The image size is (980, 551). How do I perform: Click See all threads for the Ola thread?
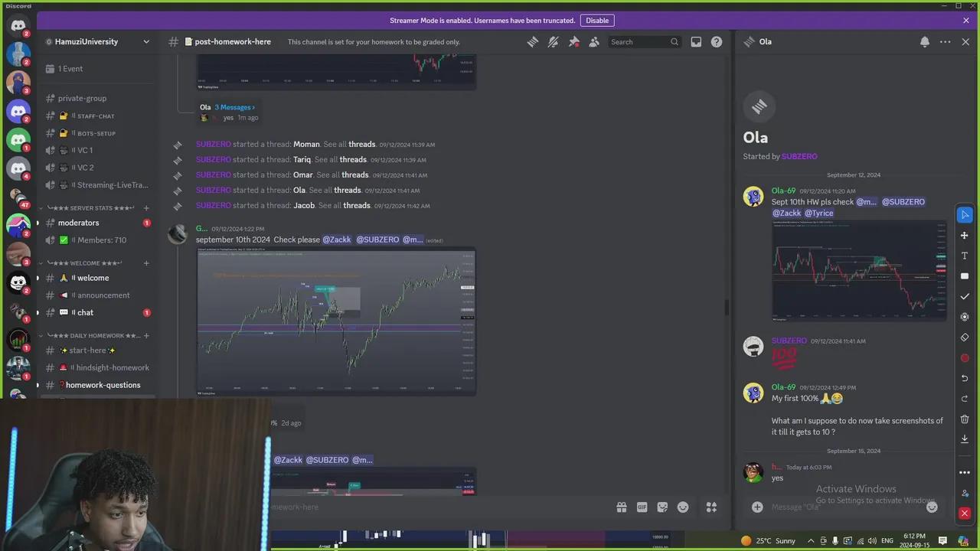coord(347,190)
